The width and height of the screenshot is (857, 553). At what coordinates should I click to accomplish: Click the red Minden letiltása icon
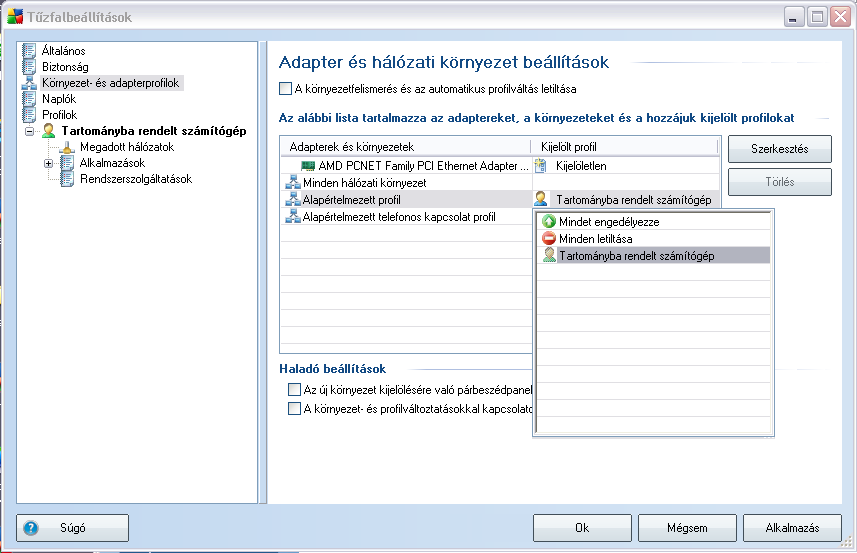tap(549, 238)
